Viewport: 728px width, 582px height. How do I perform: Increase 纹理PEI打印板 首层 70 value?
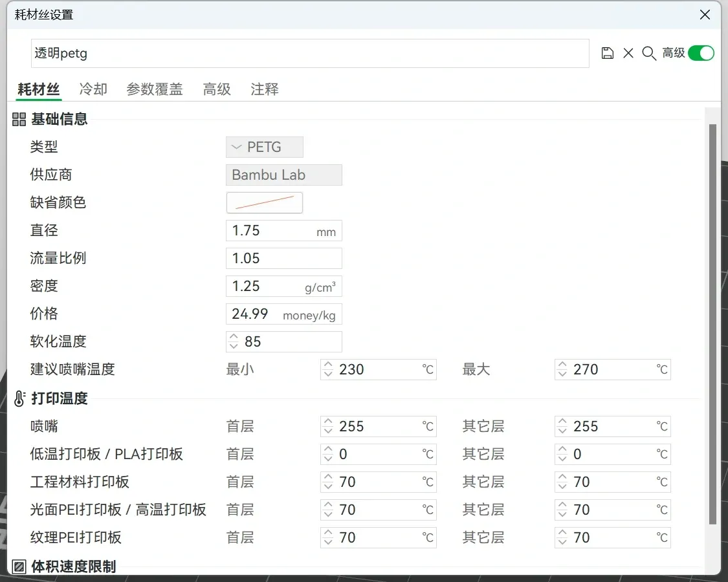[x=328, y=533]
